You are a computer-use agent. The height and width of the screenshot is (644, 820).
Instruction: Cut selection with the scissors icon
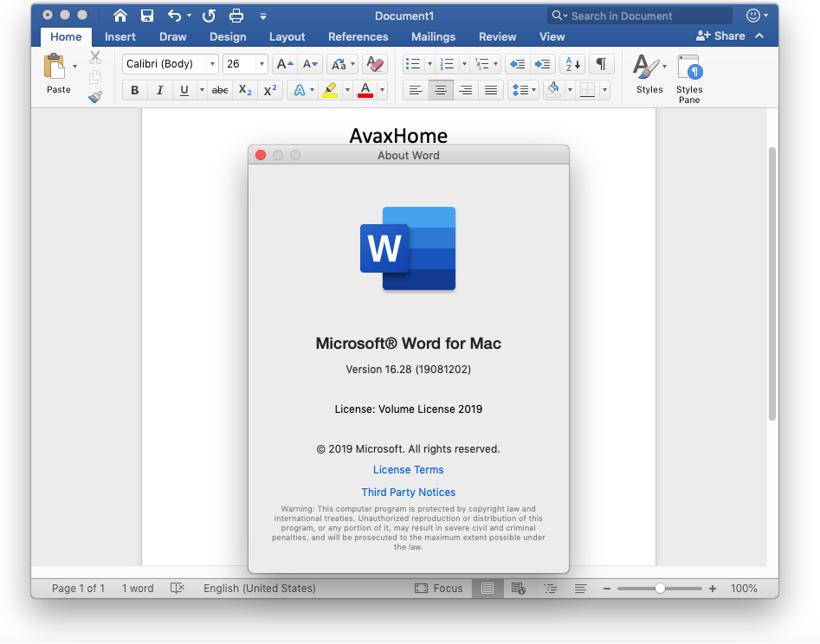(x=95, y=57)
